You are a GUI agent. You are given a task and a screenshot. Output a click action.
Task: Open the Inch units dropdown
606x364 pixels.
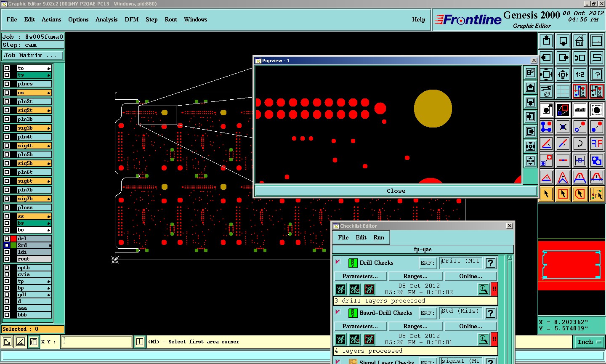589,342
